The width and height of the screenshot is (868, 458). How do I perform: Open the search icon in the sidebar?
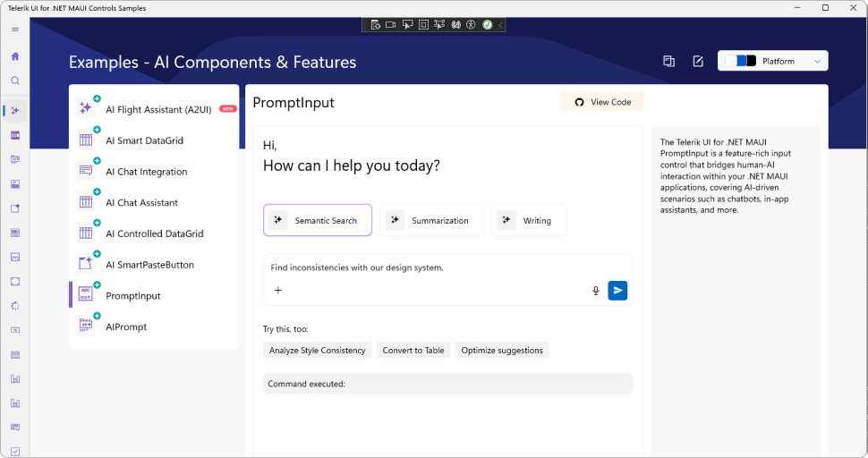tap(15, 81)
